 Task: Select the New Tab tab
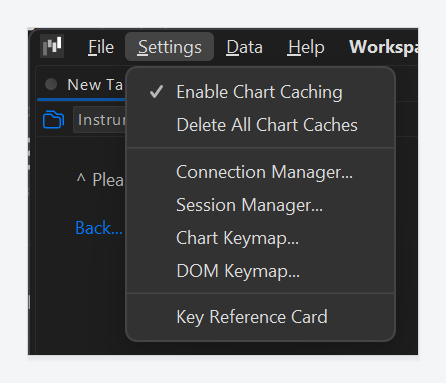[x=82, y=85]
